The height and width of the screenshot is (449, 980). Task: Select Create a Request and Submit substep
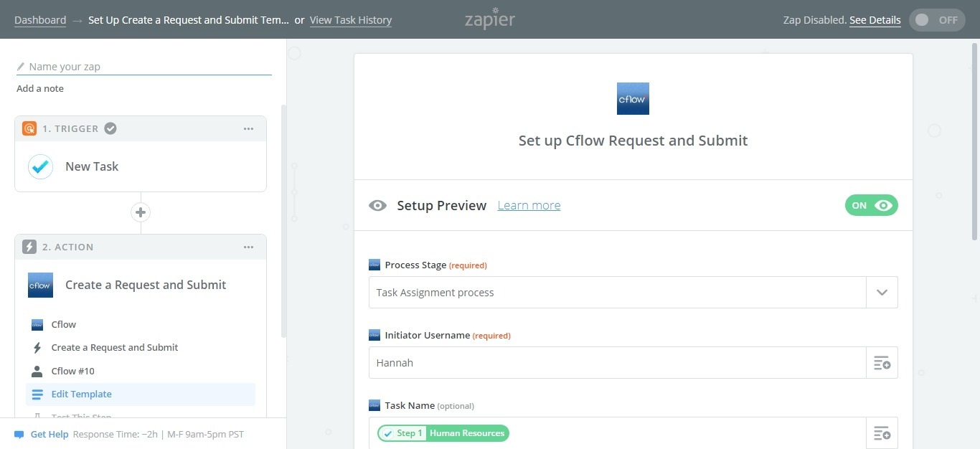point(141,348)
